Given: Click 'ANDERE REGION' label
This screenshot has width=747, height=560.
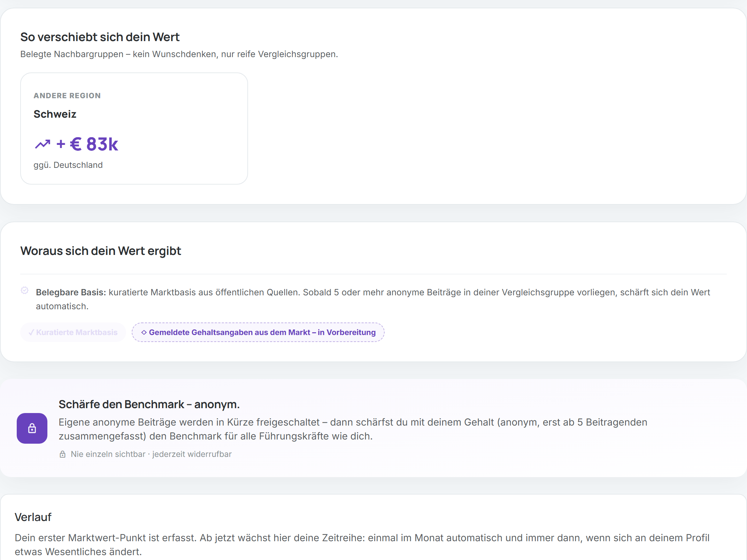Looking at the screenshot, I should tap(67, 95).
